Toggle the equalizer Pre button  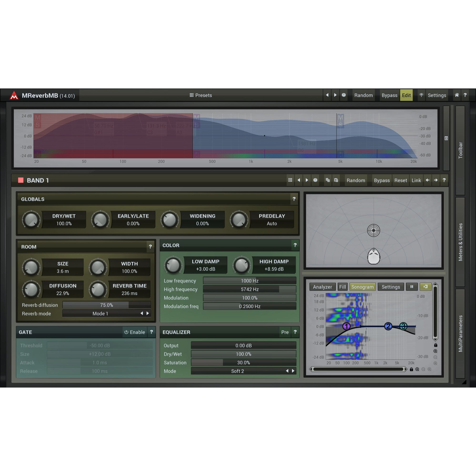pos(285,332)
